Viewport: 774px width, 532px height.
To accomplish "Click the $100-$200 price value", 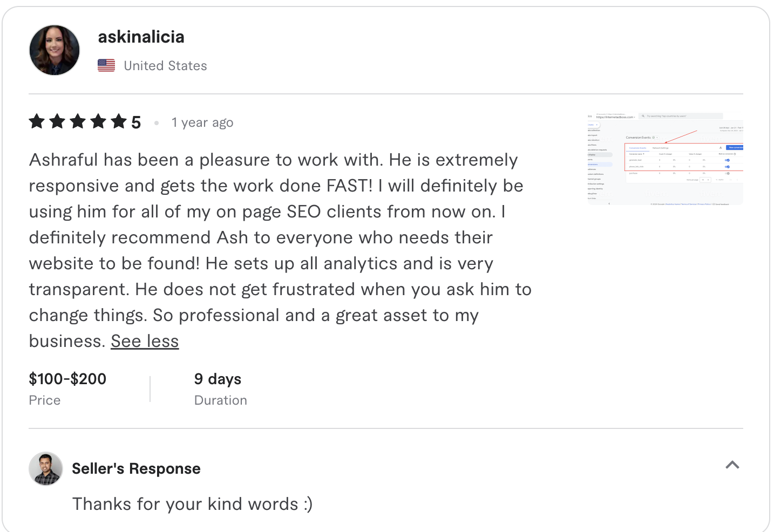I will coord(67,379).
